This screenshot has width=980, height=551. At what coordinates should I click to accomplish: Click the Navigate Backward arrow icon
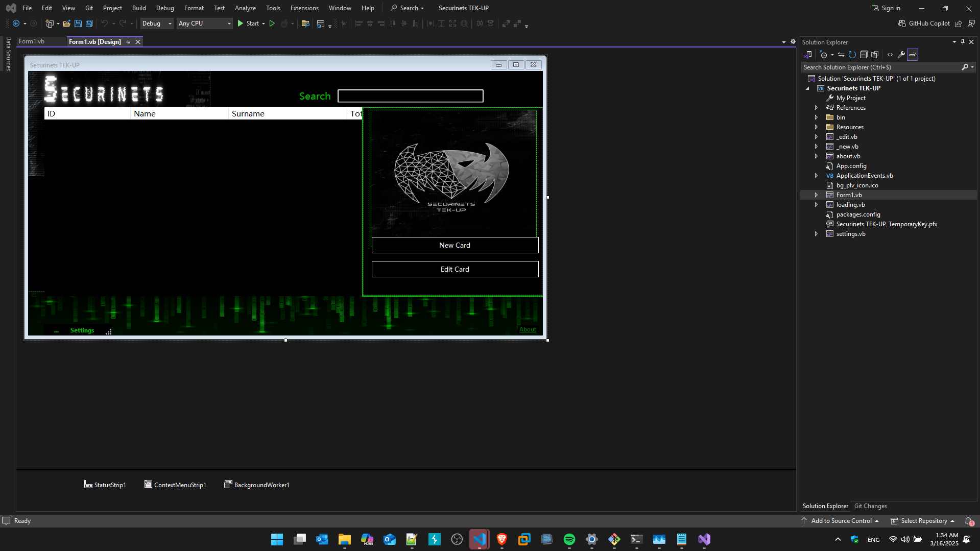(16, 23)
